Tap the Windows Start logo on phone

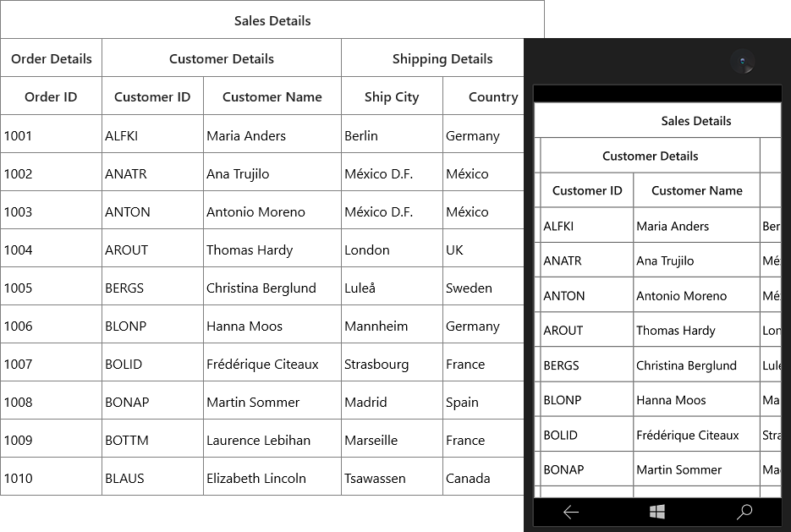(656, 512)
